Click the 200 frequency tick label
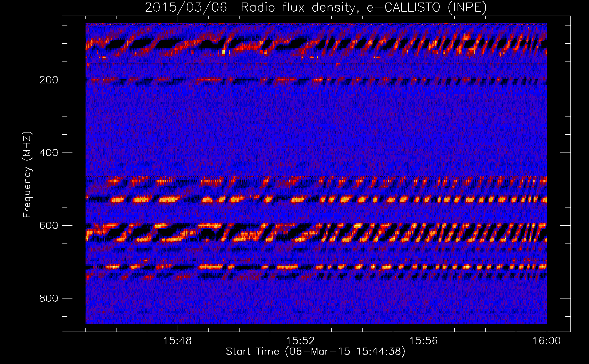This screenshot has width=589, height=364. click(x=49, y=80)
